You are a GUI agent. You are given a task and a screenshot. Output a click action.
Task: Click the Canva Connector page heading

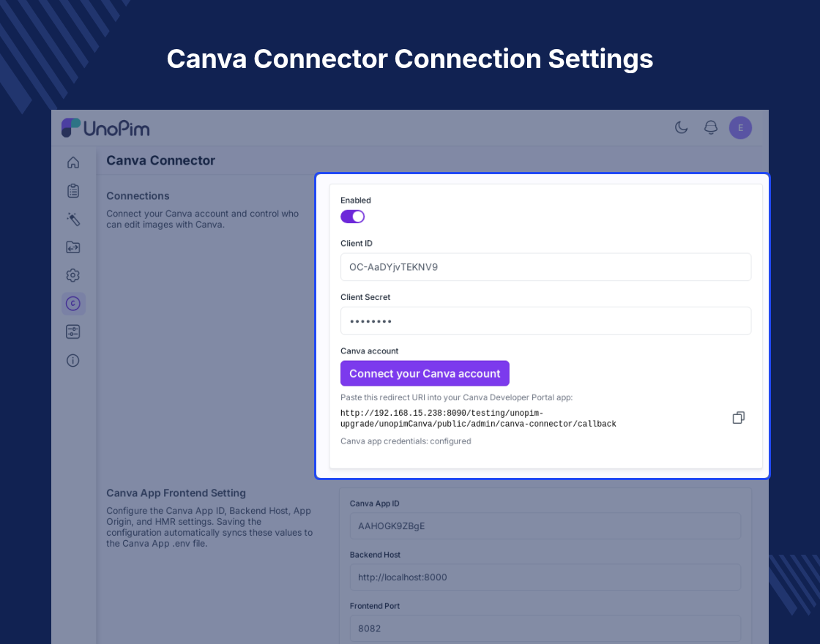pos(160,160)
